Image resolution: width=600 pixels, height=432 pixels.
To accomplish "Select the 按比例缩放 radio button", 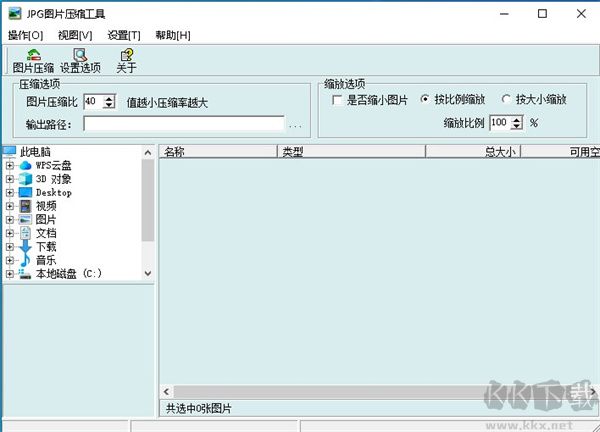I will tap(424, 99).
